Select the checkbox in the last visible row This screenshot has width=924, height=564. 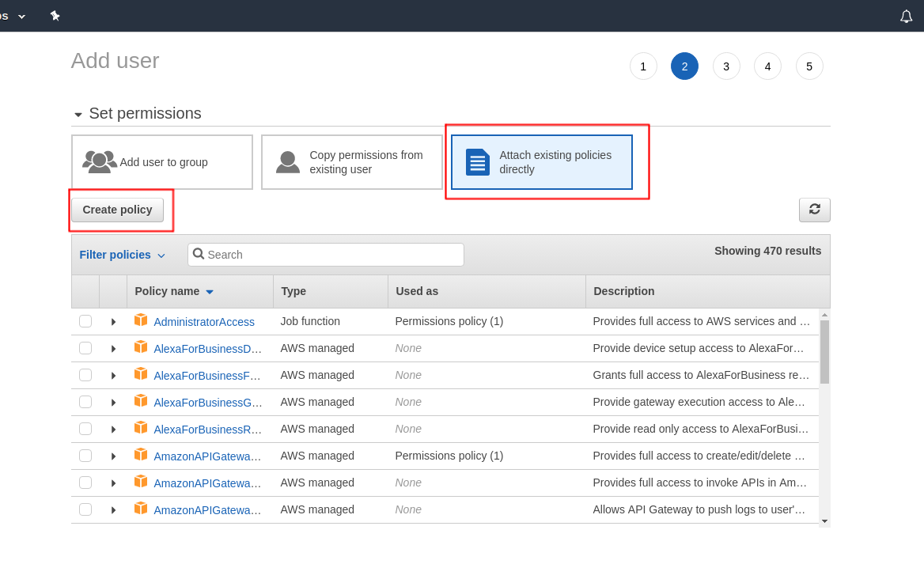[x=85, y=509]
